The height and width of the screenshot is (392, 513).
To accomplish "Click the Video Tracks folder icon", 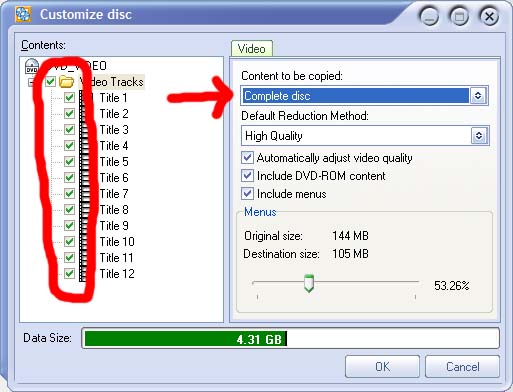I will tap(66, 82).
